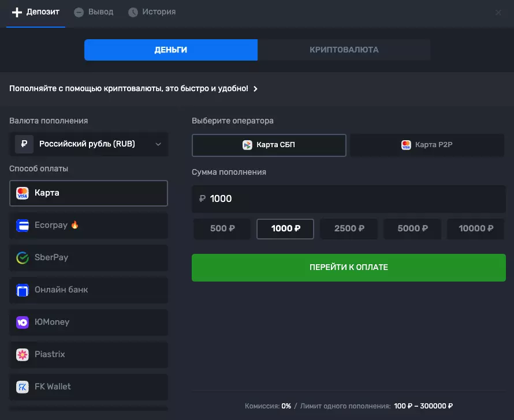Expand the cryptocurrency promo chevron
This screenshot has width=514, height=420.
[255, 89]
